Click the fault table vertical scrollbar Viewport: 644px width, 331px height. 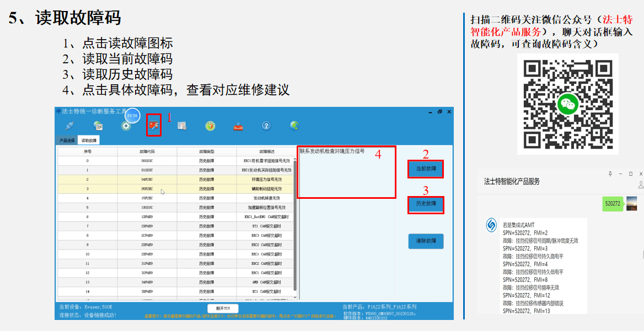[295, 226]
